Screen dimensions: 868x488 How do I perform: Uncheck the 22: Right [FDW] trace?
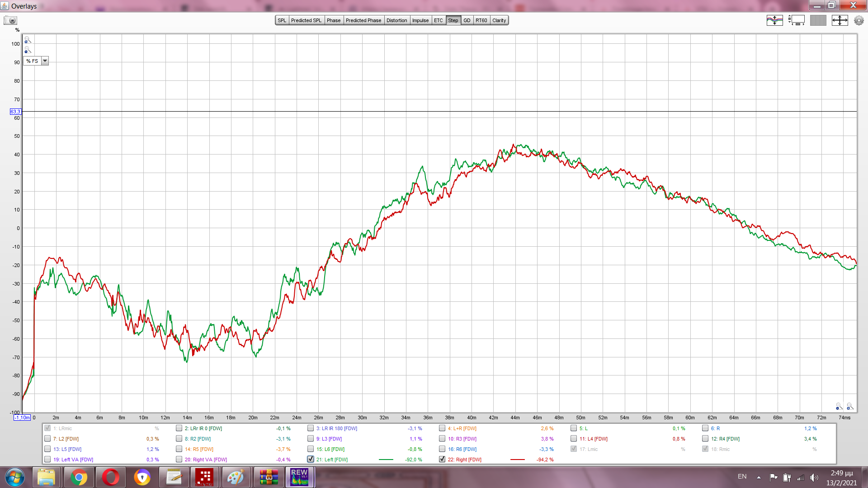[x=442, y=459]
